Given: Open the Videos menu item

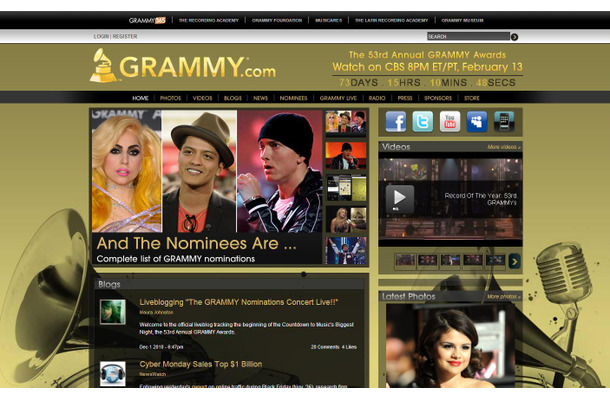Looking at the screenshot, I should (202, 98).
